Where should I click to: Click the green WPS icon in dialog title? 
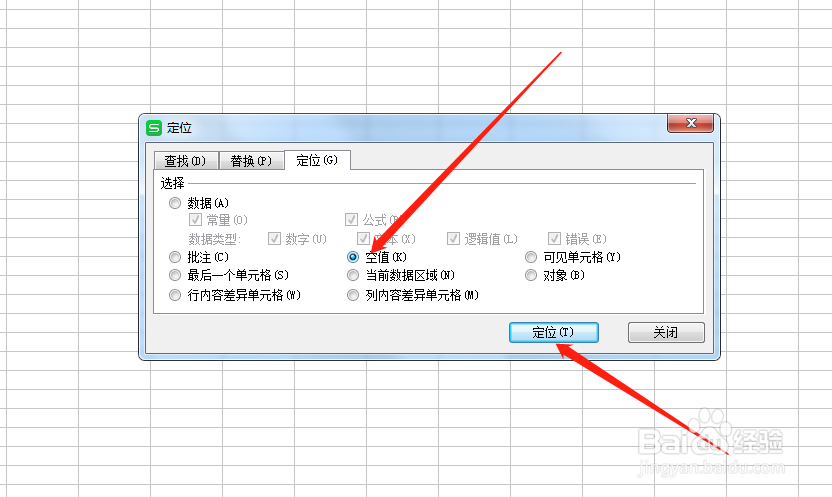pyautogui.click(x=154, y=128)
